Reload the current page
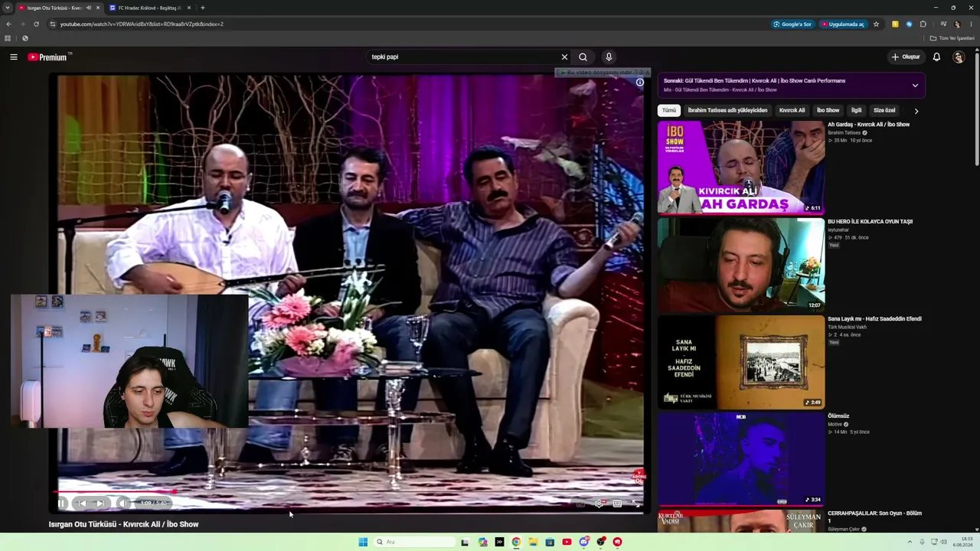980x551 pixels. [x=36, y=24]
